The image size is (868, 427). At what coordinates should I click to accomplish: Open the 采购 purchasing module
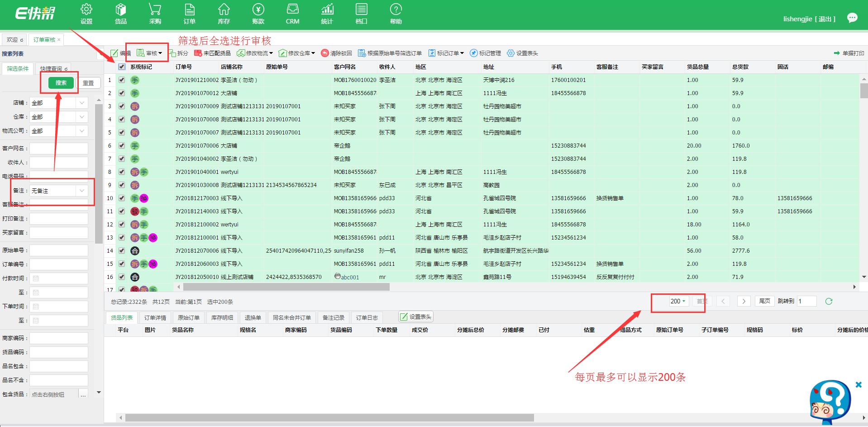[155, 14]
